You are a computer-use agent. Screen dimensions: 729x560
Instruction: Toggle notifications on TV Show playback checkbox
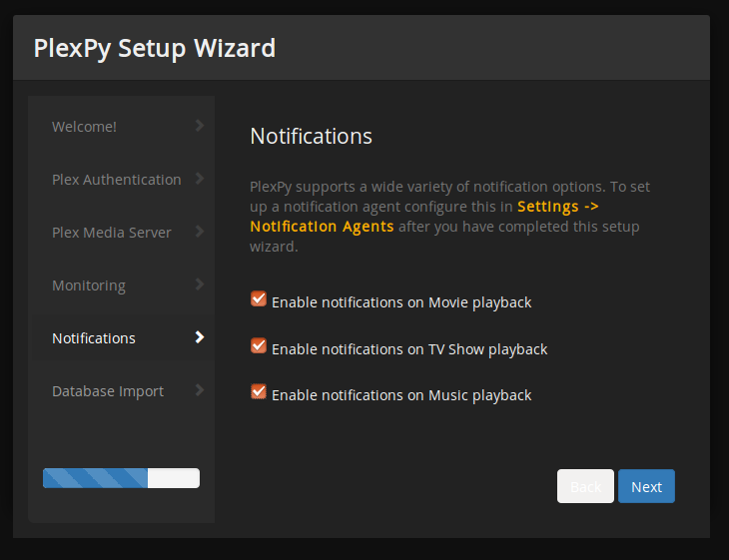[259, 345]
